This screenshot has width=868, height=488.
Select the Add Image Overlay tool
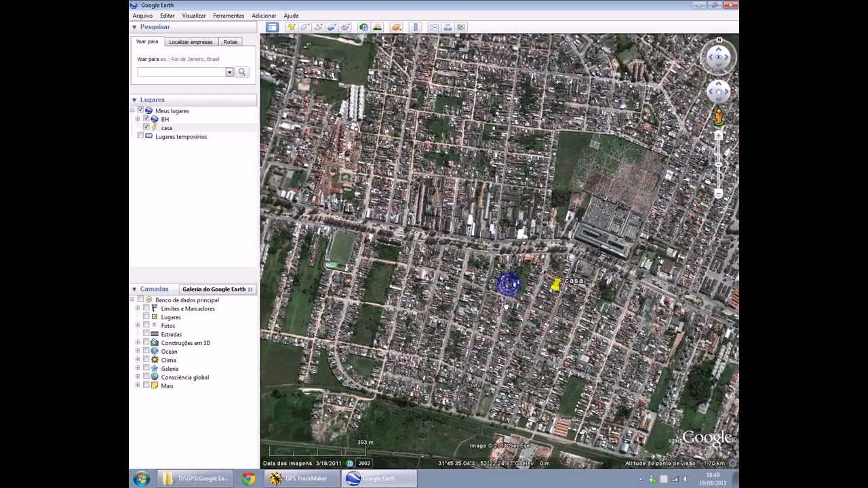click(x=332, y=27)
